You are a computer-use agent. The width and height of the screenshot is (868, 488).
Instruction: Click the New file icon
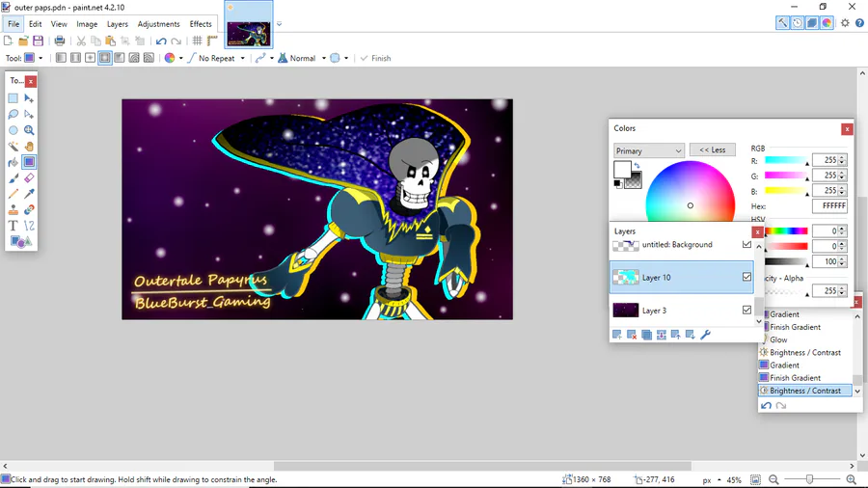[x=8, y=41]
